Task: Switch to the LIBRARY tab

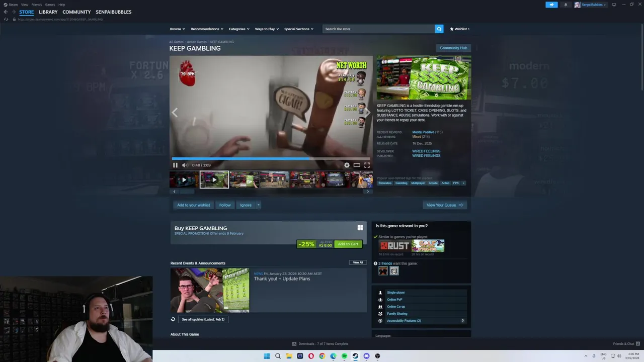Action: (x=48, y=12)
